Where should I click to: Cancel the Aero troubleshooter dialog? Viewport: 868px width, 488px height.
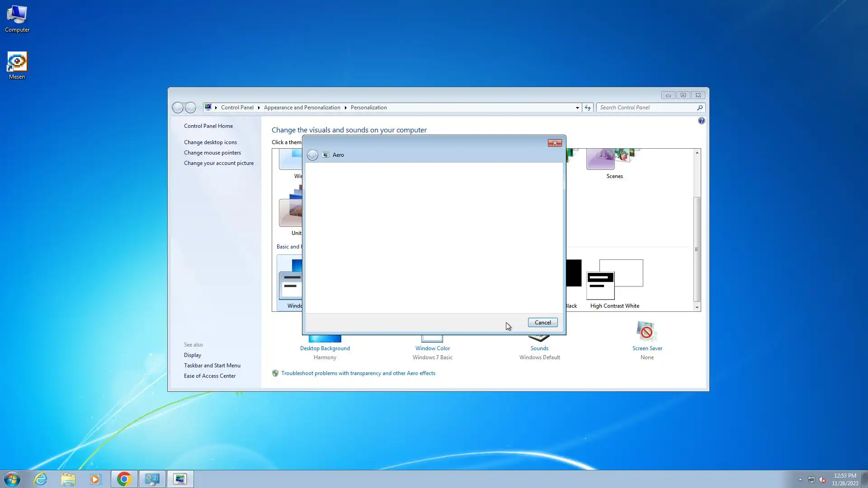click(542, 323)
